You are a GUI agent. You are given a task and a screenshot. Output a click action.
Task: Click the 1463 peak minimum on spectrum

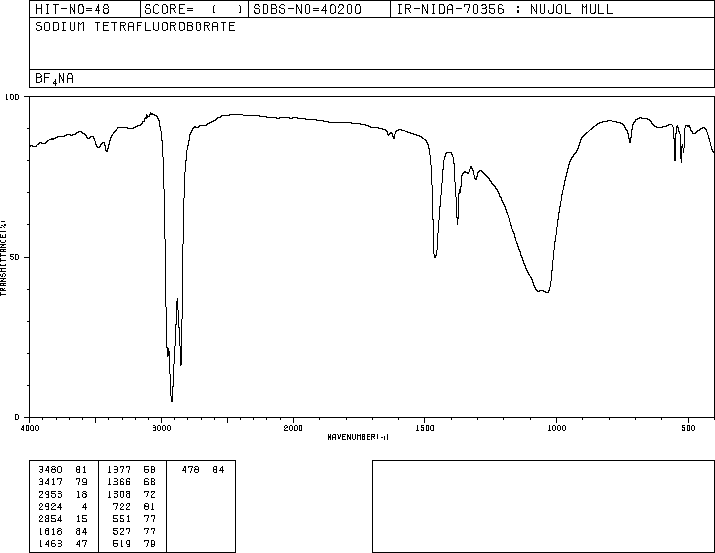[x=435, y=257]
